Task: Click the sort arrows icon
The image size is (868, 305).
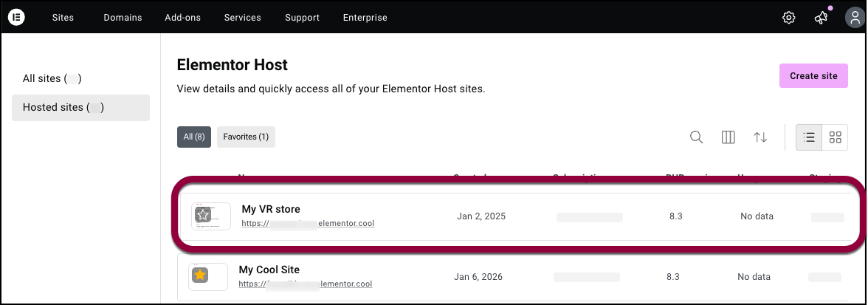Action: point(760,137)
